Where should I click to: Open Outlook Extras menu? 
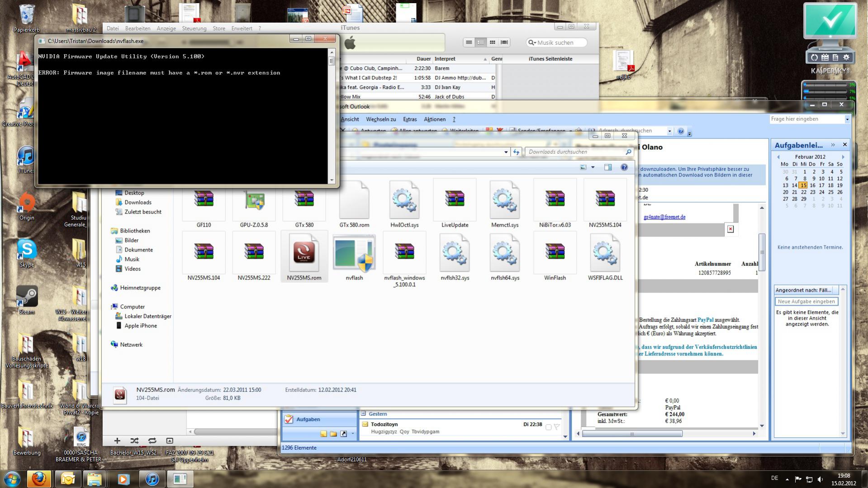click(410, 119)
